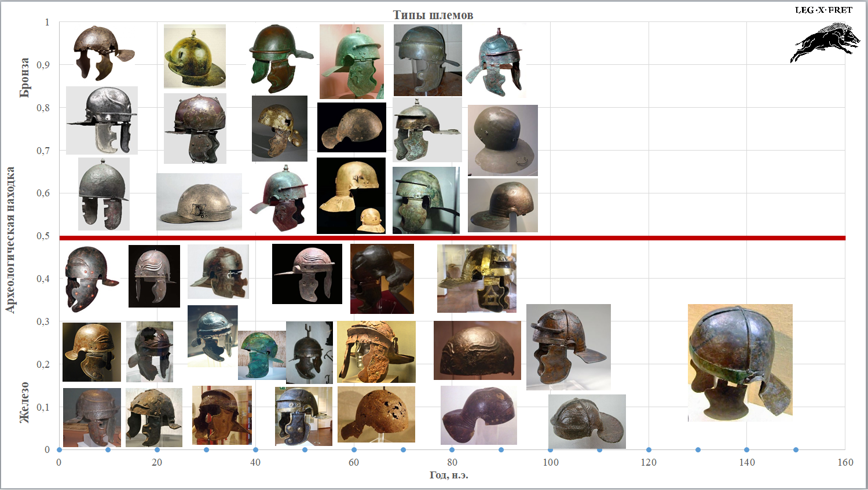
Task: Click 'Археологическая находка' axis title
Action: pos(10,240)
